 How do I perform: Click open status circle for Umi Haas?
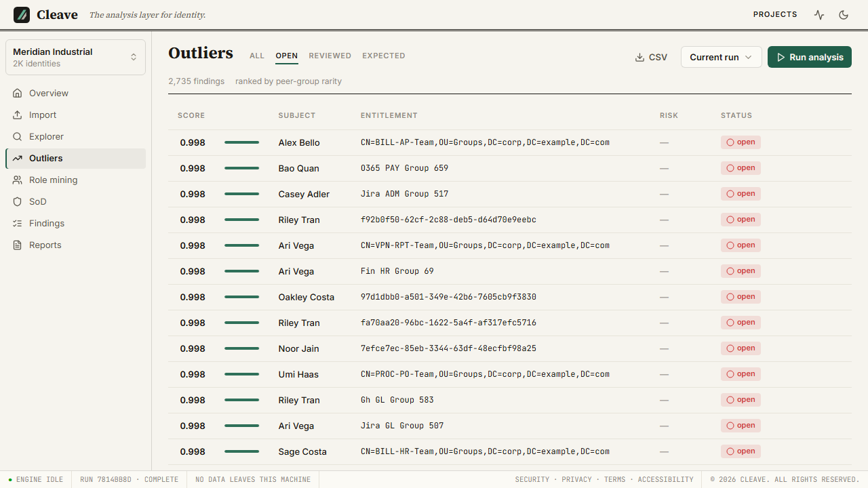point(730,374)
